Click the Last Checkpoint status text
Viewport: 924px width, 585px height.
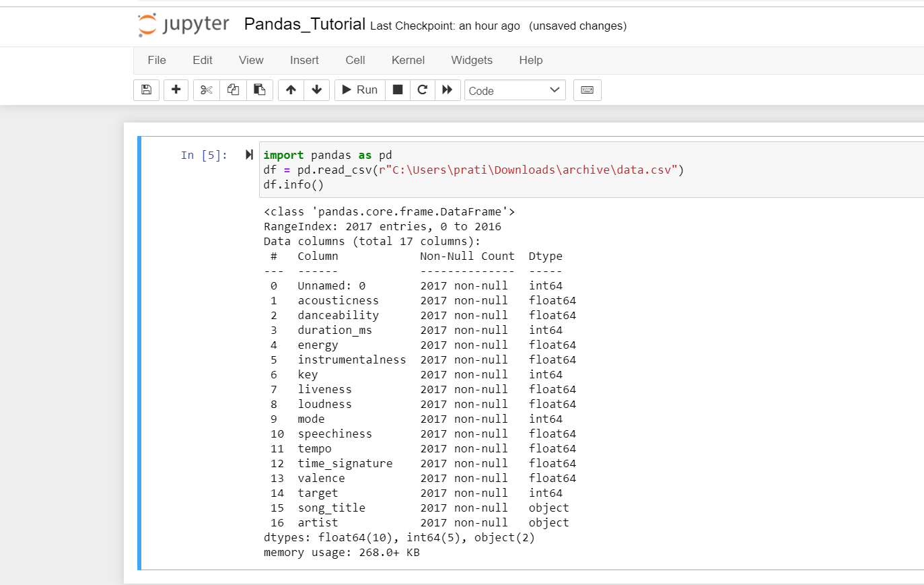coord(445,26)
